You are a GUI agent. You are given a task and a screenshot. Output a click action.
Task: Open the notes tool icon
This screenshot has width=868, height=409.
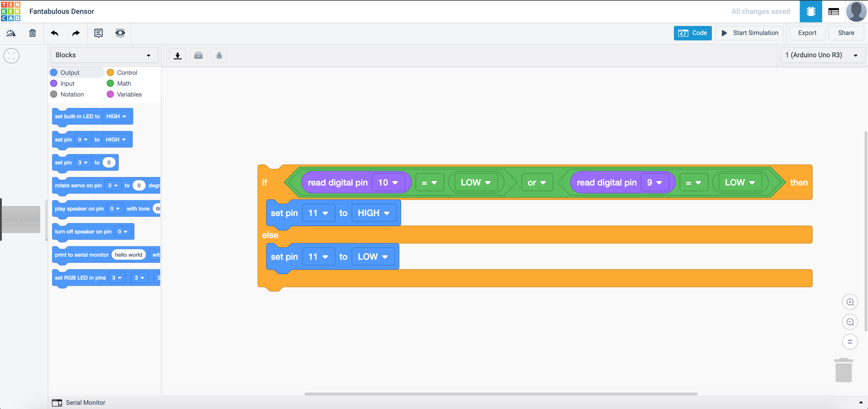(98, 33)
